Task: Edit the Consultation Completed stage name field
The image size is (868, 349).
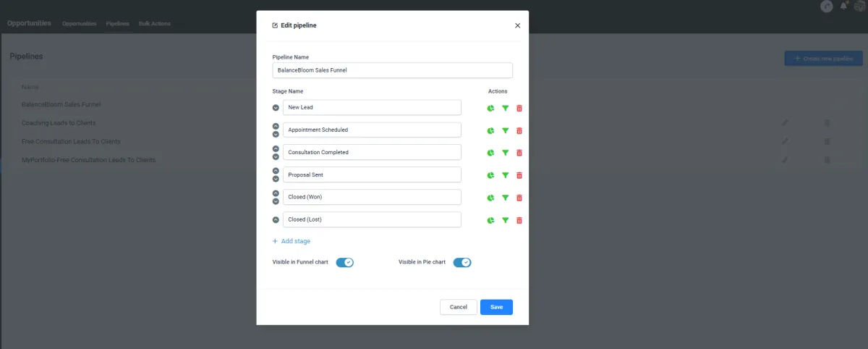Action: [x=372, y=152]
